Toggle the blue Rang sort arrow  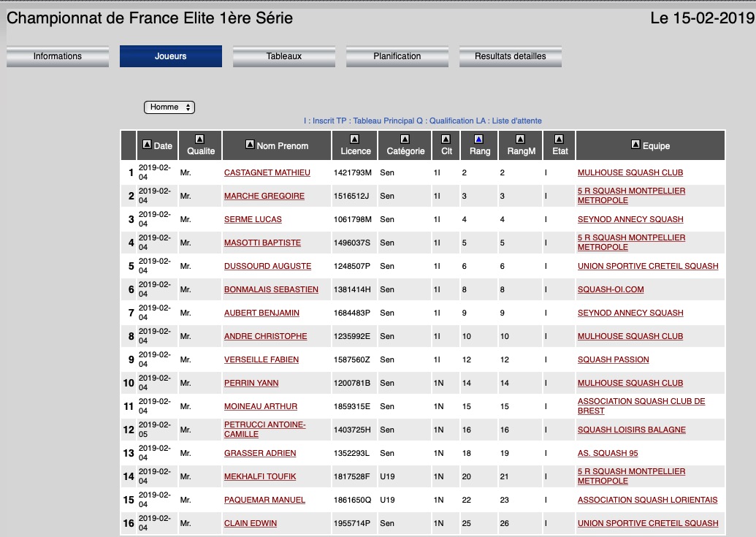pyautogui.click(x=479, y=139)
